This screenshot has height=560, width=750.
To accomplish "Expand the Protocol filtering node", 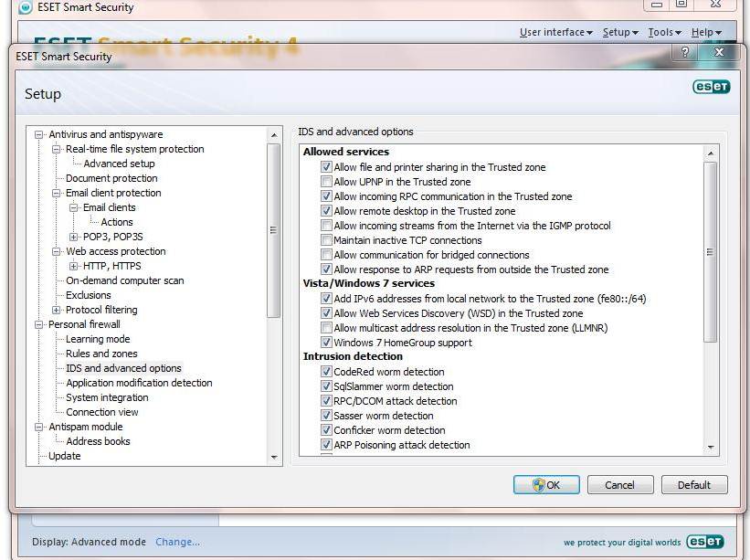I will click(x=57, y=310).
